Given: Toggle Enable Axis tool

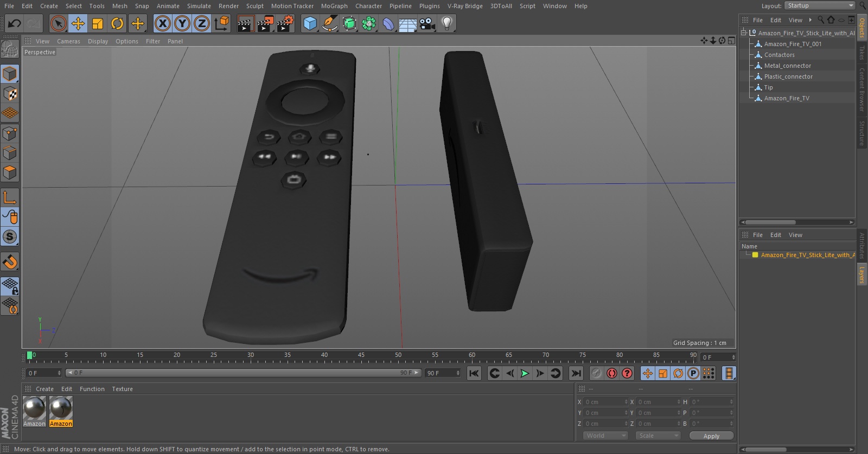Looking at the screenshot, I should click(x=10, y=197).
